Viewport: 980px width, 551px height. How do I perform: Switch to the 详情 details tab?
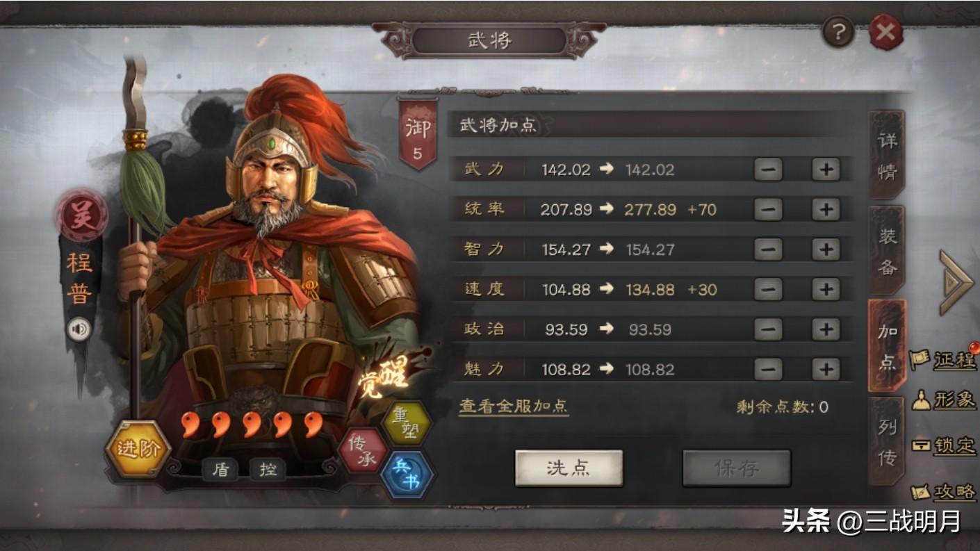(888, 156)
